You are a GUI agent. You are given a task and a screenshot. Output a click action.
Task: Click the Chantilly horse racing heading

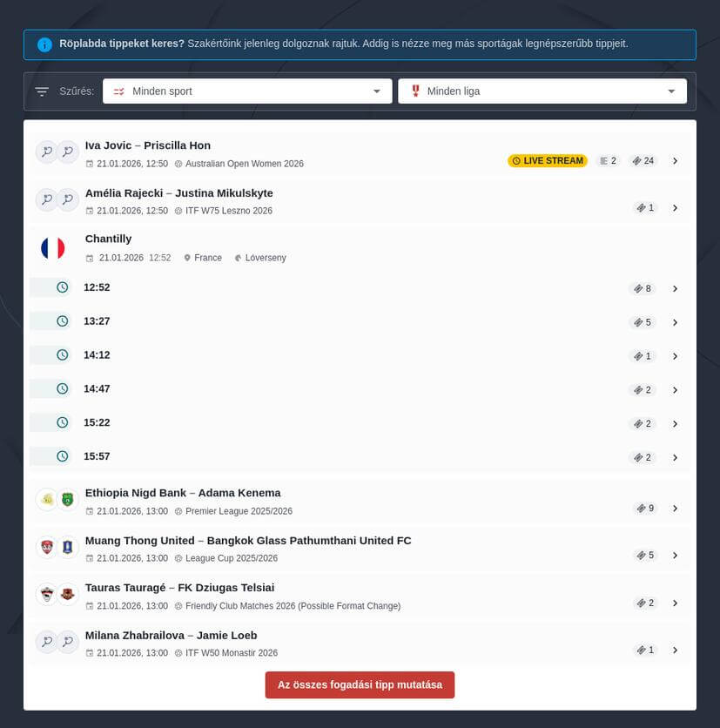[x=108, y=239]
